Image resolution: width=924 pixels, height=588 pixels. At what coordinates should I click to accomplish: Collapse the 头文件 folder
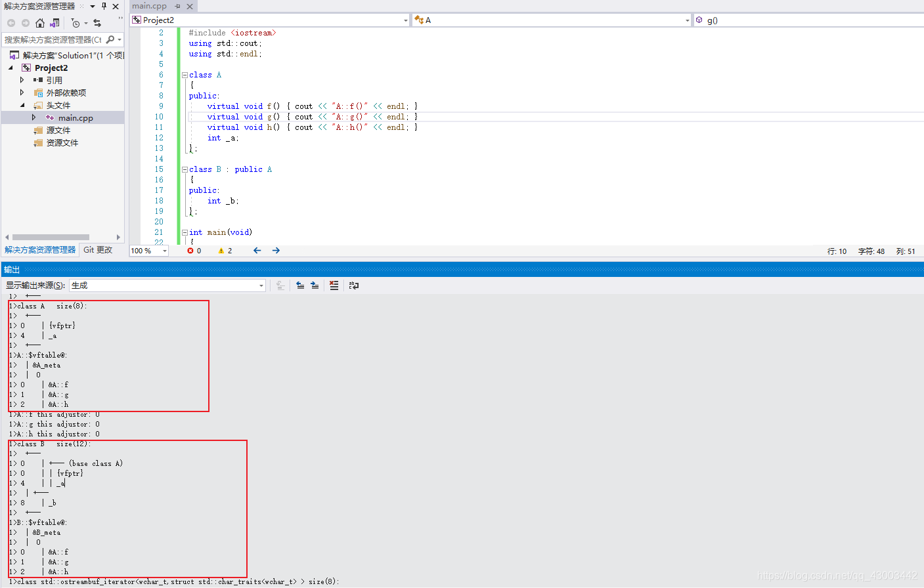click(x=22, y=105)
